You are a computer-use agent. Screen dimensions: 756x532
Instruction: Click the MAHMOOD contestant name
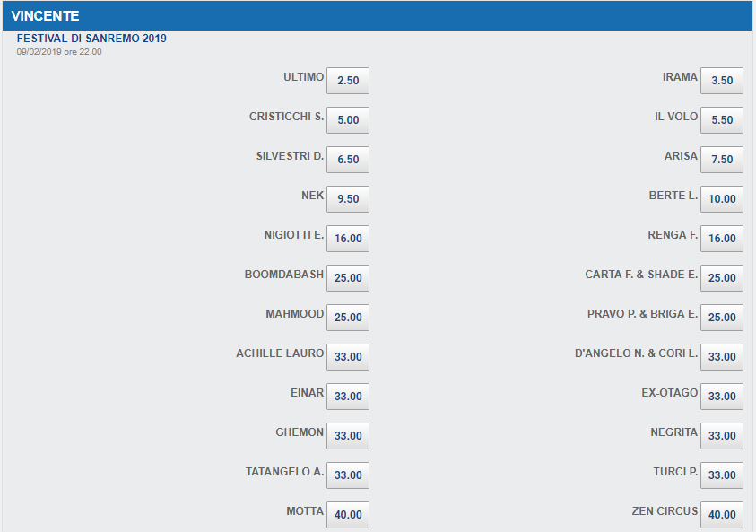pyautogui.click(x=294, y=315)
